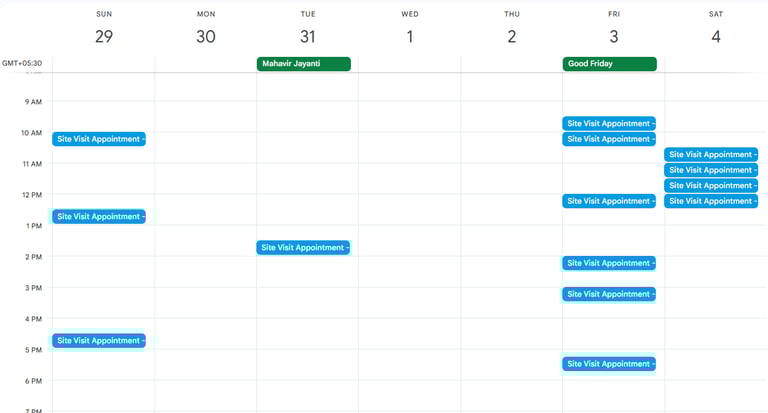Open Saturday's 12 PM Site Visit Appointment

click(x=710, y=202)
